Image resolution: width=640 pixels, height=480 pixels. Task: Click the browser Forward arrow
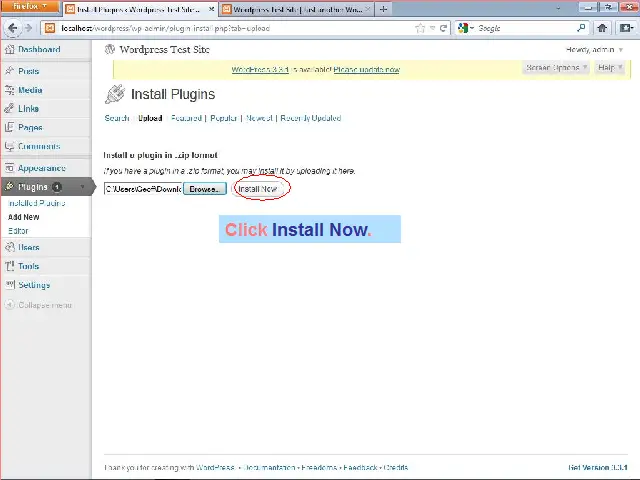coord(28,28)
